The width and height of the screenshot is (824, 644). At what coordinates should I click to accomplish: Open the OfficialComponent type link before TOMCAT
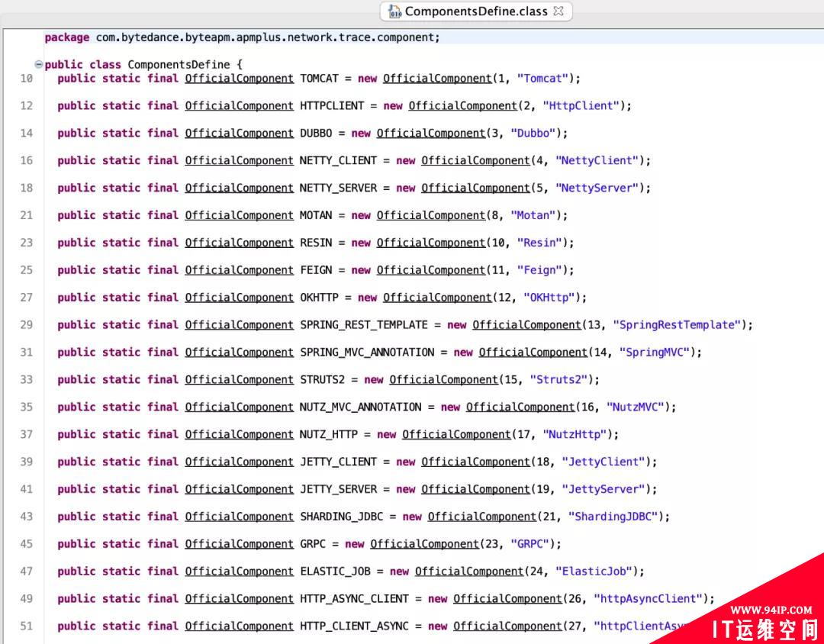pyautogui.click(x=239, y=79)
